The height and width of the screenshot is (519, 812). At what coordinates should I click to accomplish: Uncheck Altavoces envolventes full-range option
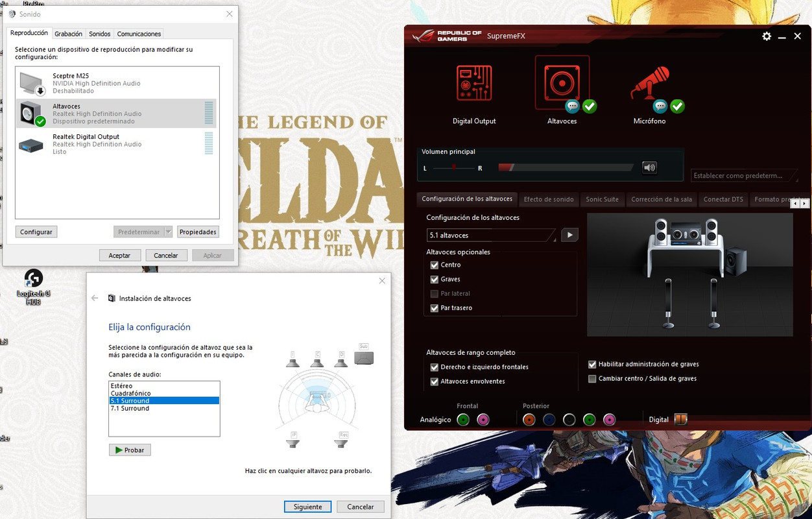click(x=435, y=381)
